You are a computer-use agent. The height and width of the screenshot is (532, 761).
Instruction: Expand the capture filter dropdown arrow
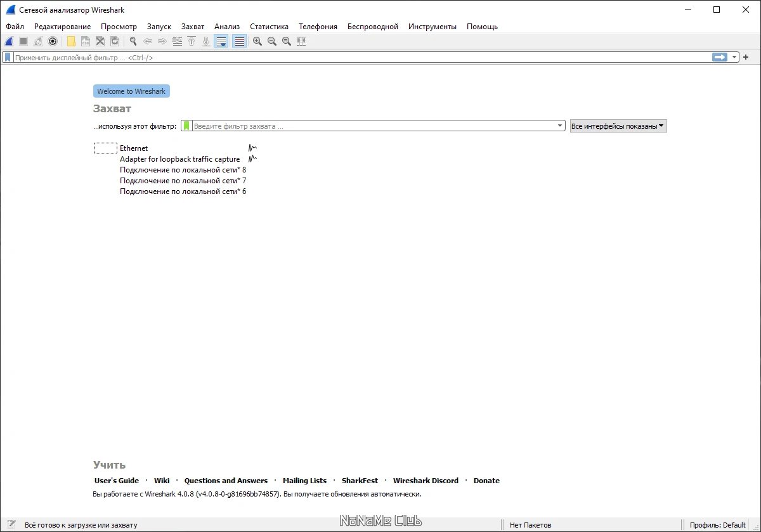click(560, 126)
